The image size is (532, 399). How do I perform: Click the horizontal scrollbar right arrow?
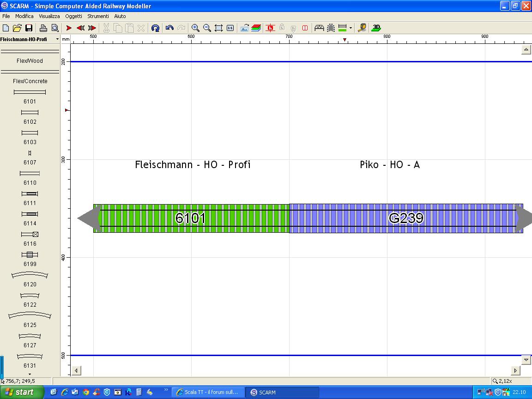tap(515, 370)
